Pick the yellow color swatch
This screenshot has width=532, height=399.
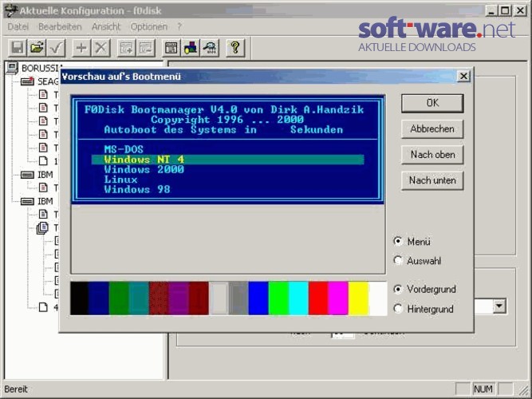coord(358,298)
